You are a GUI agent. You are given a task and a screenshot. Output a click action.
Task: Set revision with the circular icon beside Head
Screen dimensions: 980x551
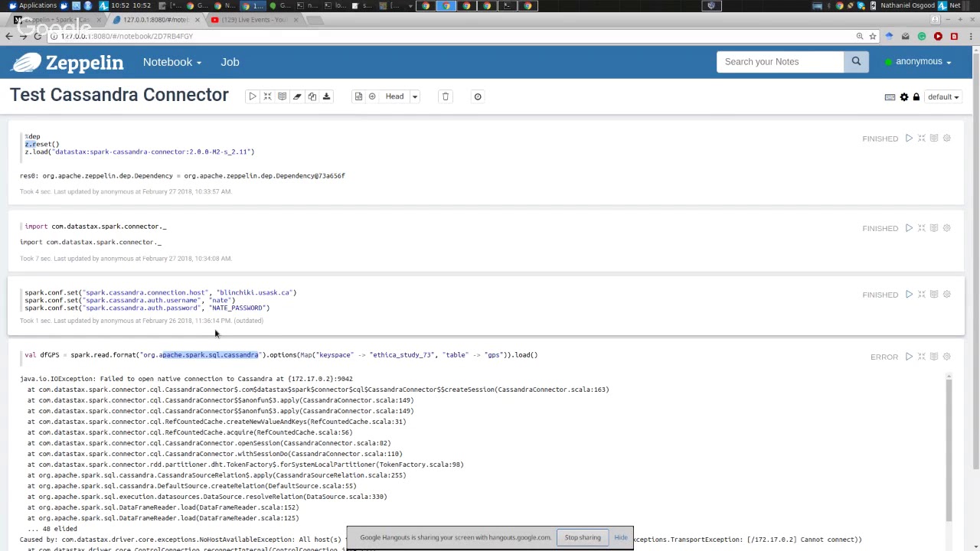[372, 96]
